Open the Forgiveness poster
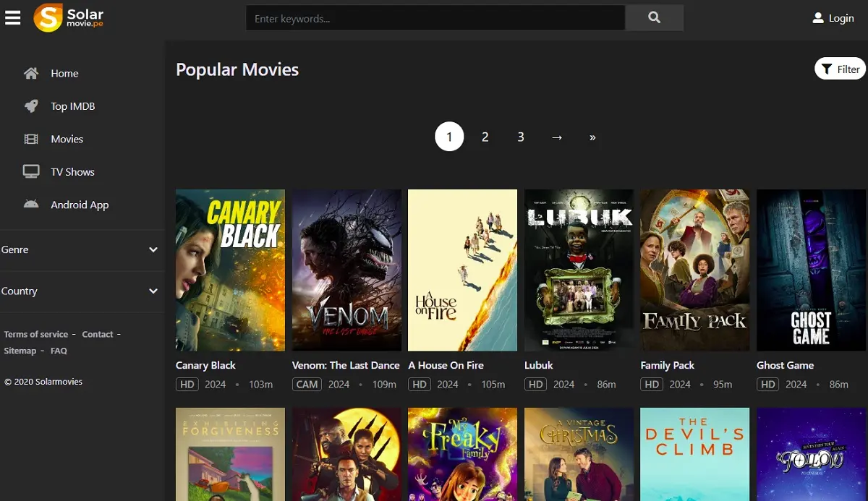The image size is (868, 501). pos(230,454)
